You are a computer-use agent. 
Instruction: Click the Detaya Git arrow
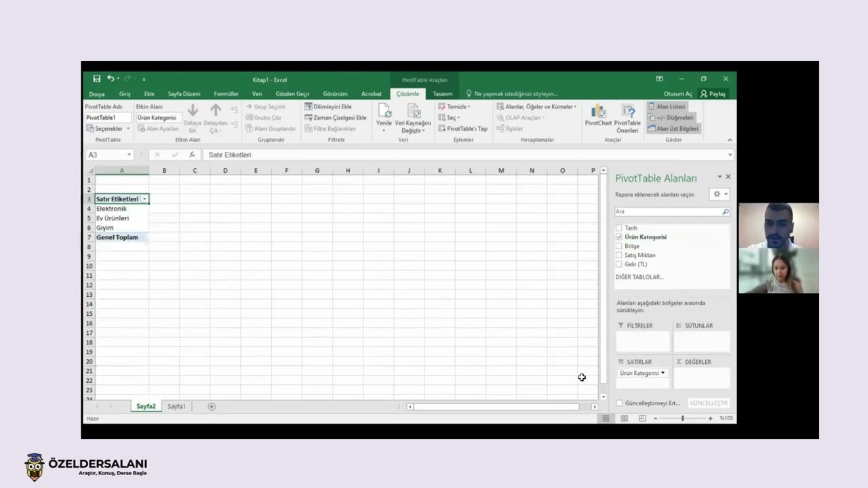[x=193, y=110]
